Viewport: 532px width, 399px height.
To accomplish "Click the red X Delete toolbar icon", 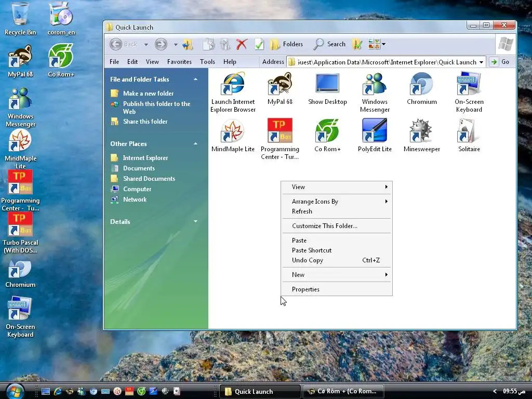I will pos(242,44).
